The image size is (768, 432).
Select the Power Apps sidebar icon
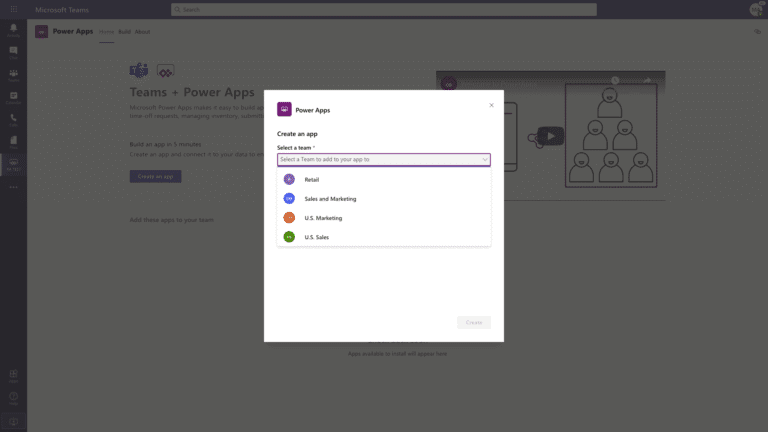(x=13, y=165)
